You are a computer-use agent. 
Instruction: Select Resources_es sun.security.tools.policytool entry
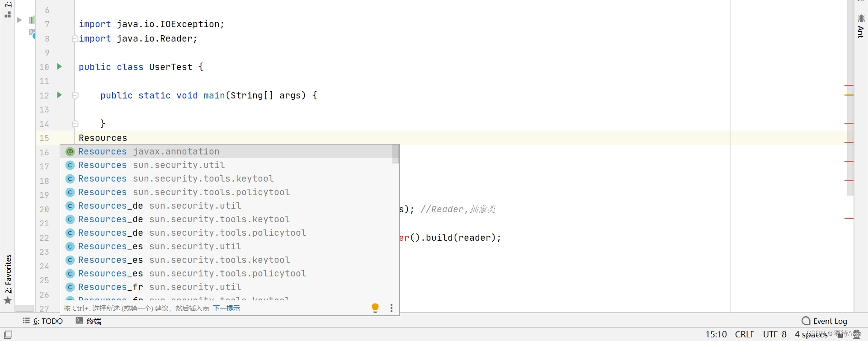[226, 273]
